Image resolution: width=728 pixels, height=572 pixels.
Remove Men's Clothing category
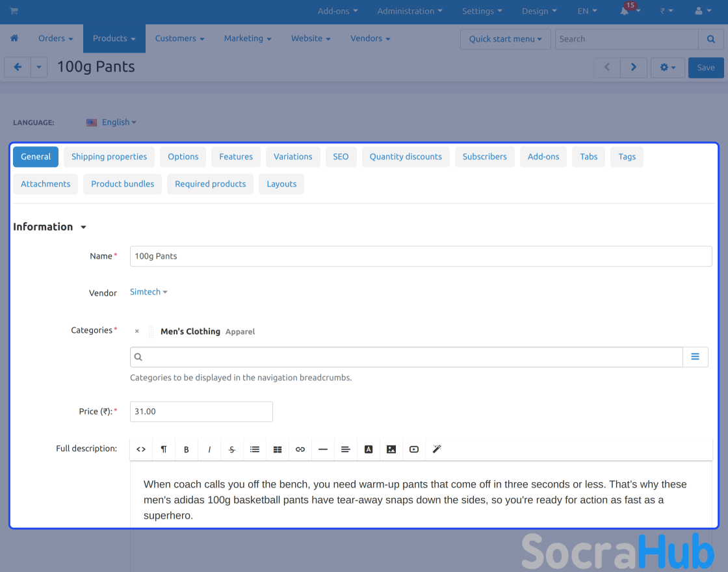136,331
